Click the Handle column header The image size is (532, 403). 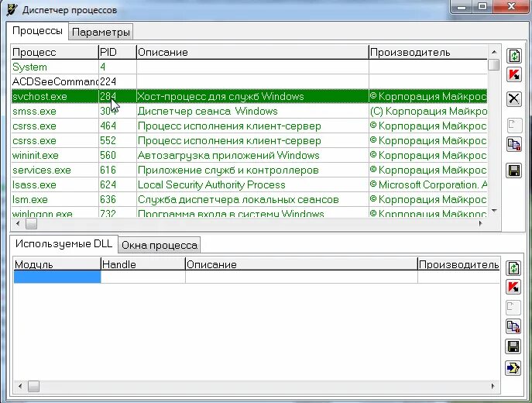click(x=142, y=264)
